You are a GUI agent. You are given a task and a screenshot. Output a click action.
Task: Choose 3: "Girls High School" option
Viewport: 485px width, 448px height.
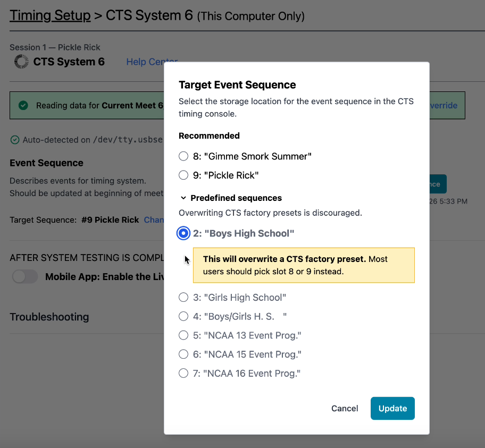point(183,298)
